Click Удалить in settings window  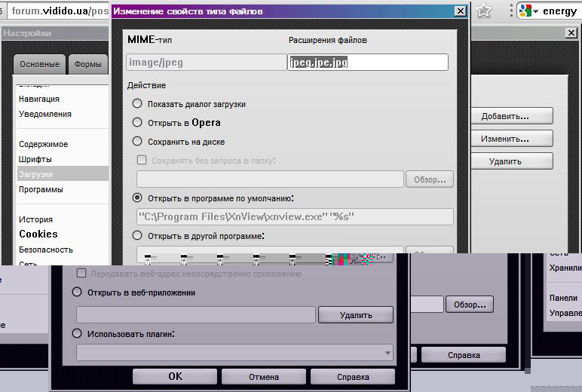pos(512,161)
